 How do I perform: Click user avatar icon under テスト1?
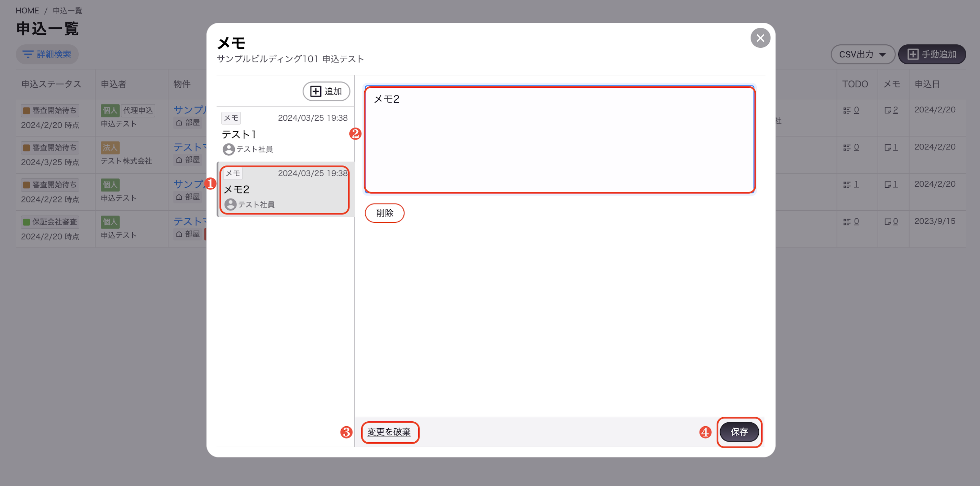[228, 149]
